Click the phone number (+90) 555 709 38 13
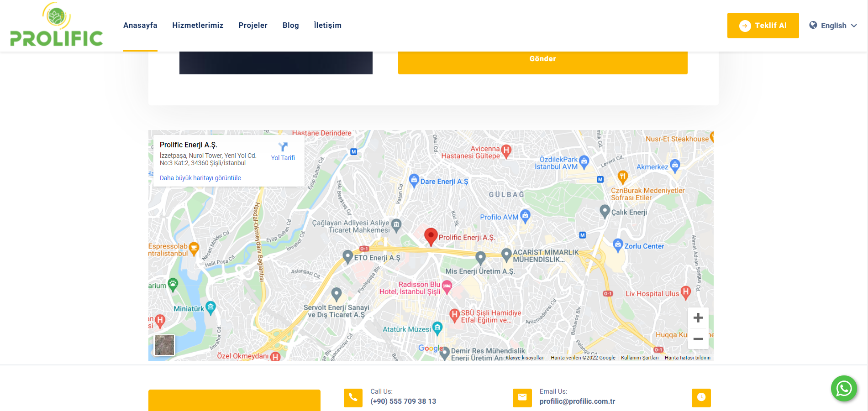This screenshot has width=868, height=411. [403, 401]
